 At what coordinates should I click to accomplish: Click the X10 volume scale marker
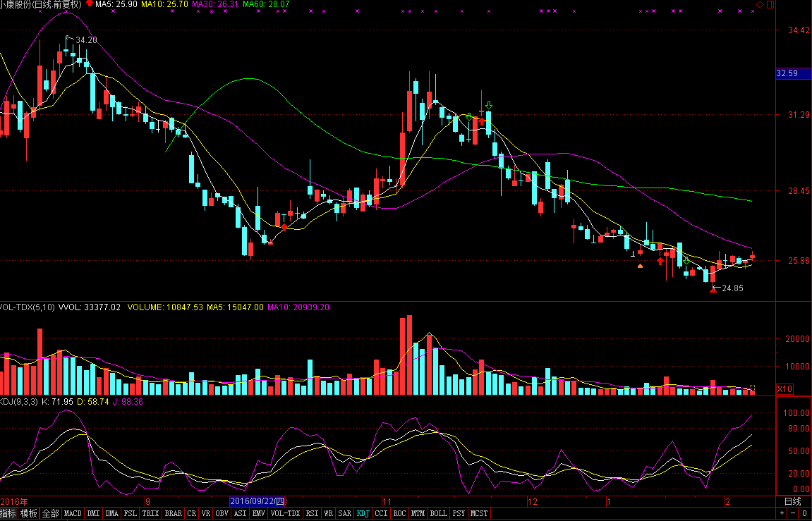coord(784,388)
